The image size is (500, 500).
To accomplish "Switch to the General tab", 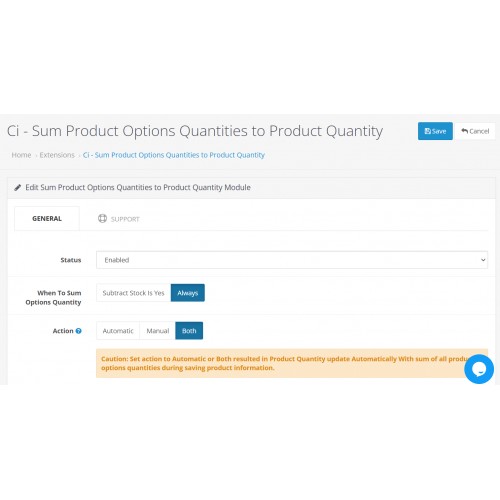I will 47,219.
